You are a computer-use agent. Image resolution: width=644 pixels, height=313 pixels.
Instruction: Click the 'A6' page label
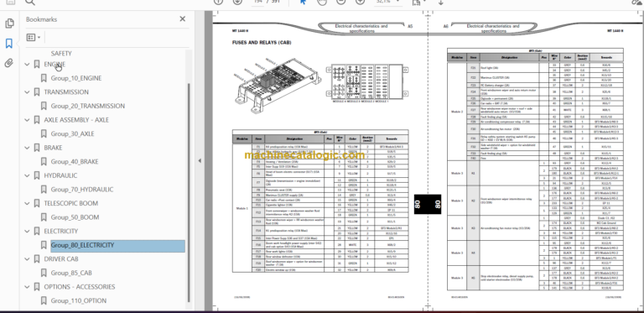pos(445,26)
